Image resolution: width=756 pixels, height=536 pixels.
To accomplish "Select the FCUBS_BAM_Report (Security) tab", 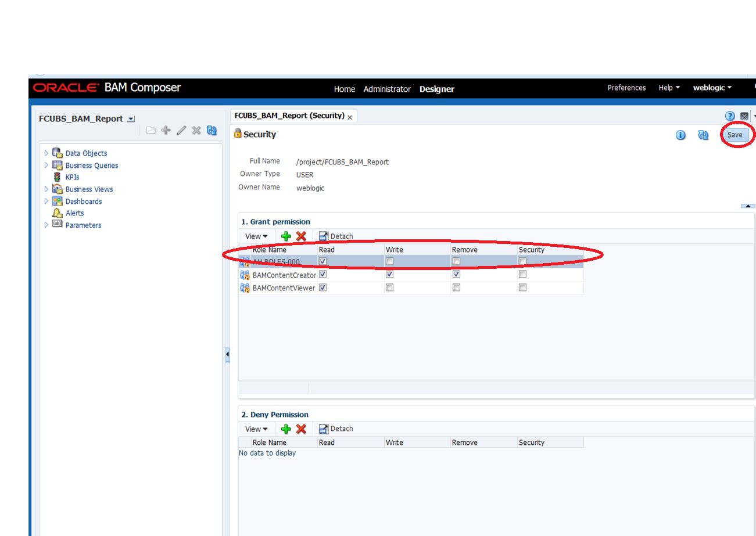I will pos(289,116).
